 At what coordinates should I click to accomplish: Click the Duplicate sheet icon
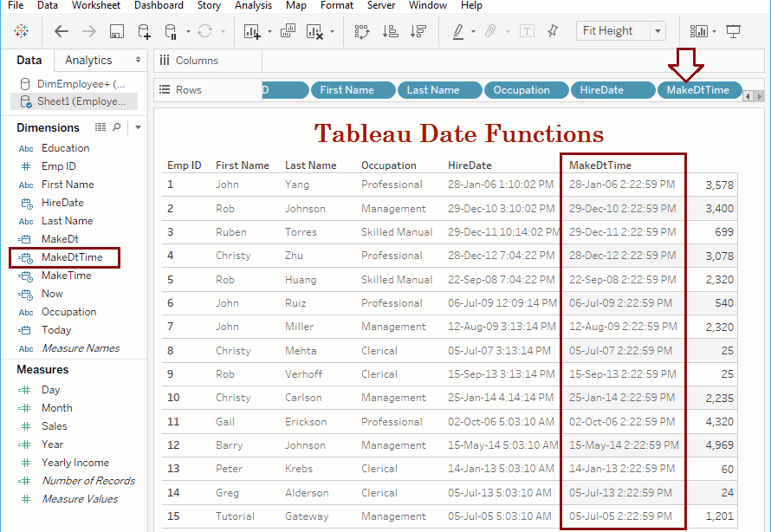click(x=288, y=31)
